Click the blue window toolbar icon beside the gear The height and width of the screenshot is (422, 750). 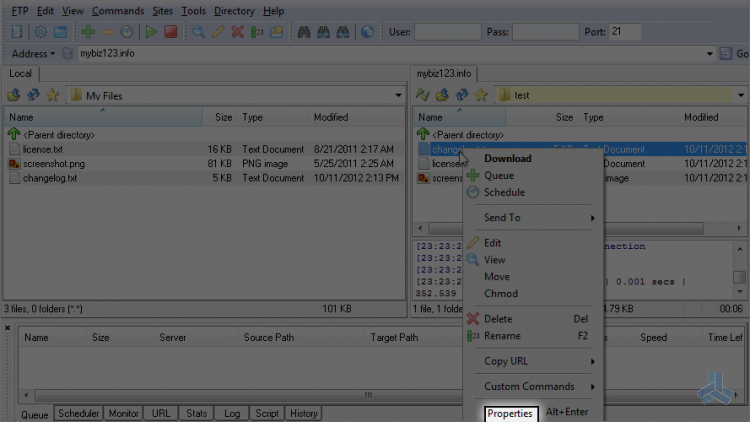point(60,32)
